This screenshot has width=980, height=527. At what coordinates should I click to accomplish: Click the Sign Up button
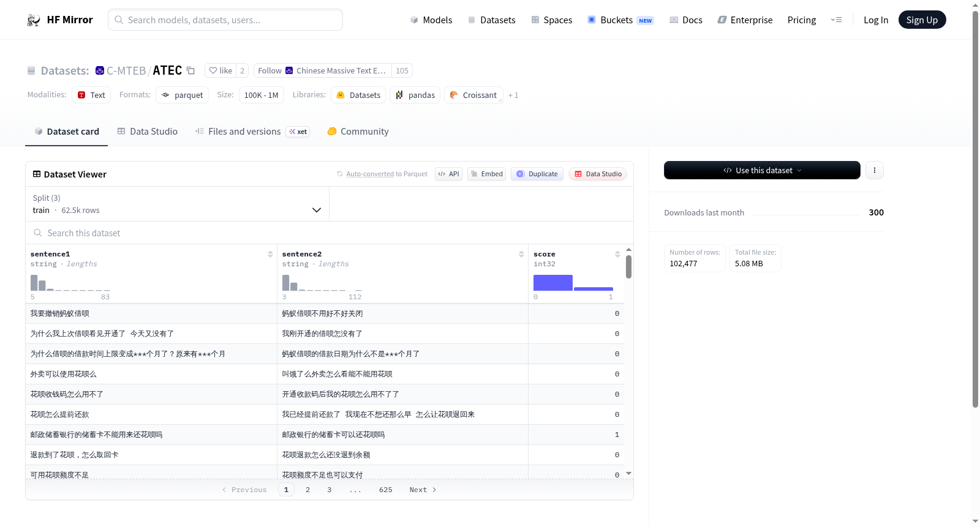[x=922, y=20]
